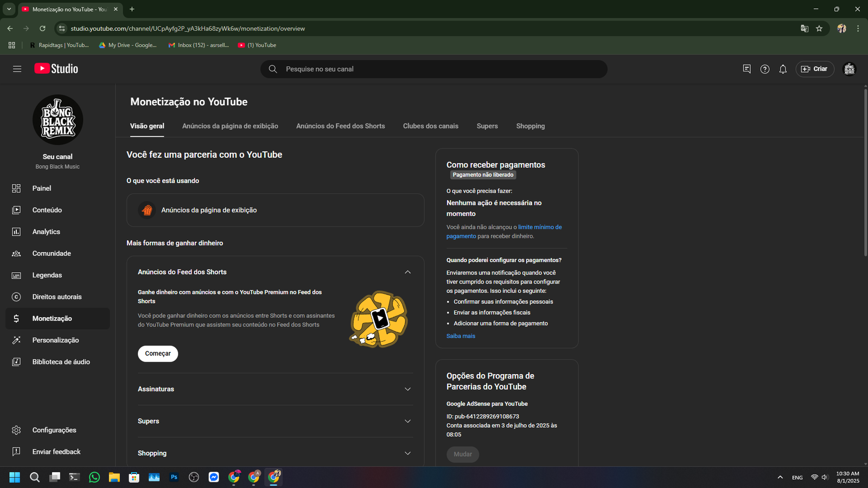Click the Personalização magic wand icon
Image resolution: width=868 pixels, height=488 pixels.
[16, 340]
